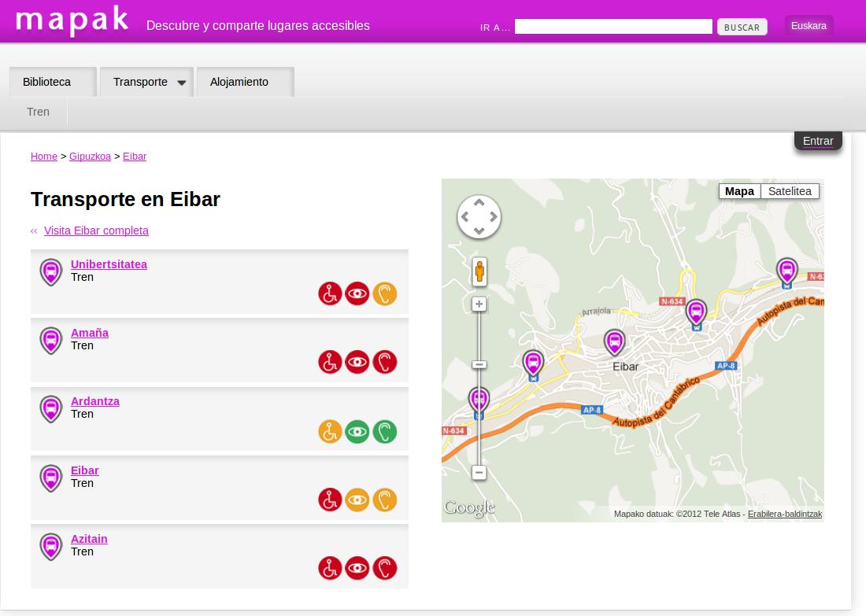This screenshot has height=616, width=866.
Task: Open the Biblioteca tab
Action: coord(47,82)
